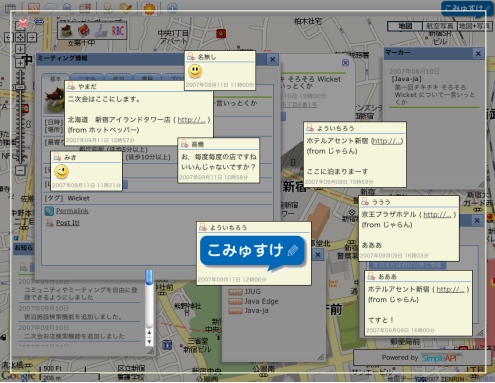Select Java Edge in the community list
The width and height of the screenshot is (495, 383).
pyautogui.click(x=261, y=301)
